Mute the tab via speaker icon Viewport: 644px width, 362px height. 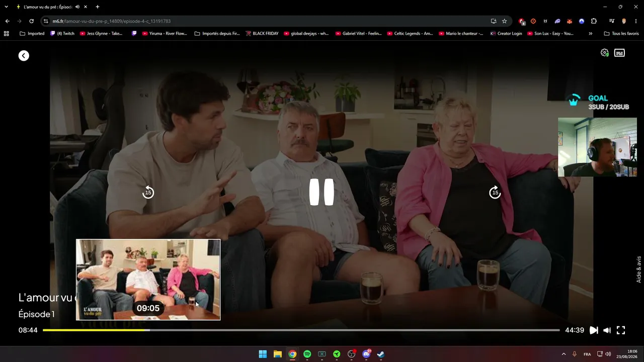[77, 7]
